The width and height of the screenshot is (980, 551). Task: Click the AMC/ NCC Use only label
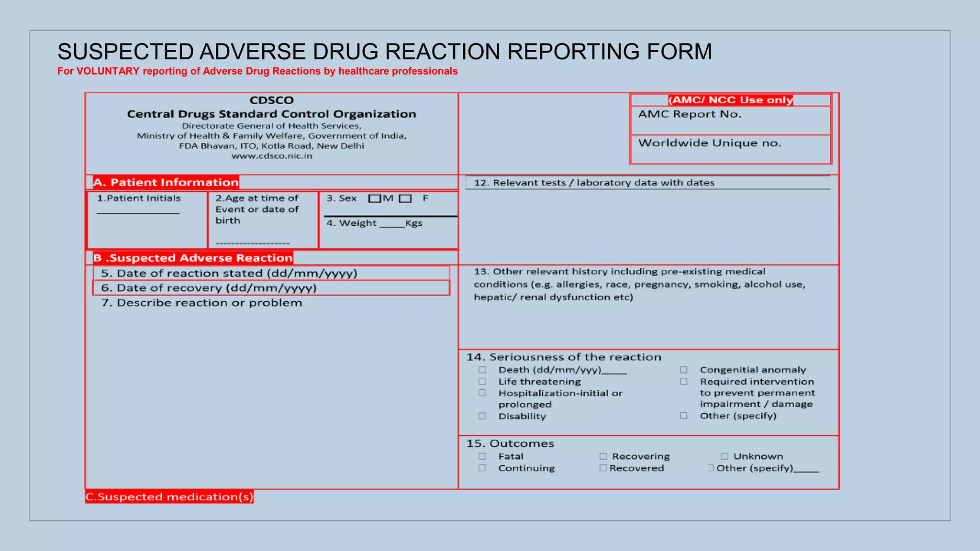point(731,100)
